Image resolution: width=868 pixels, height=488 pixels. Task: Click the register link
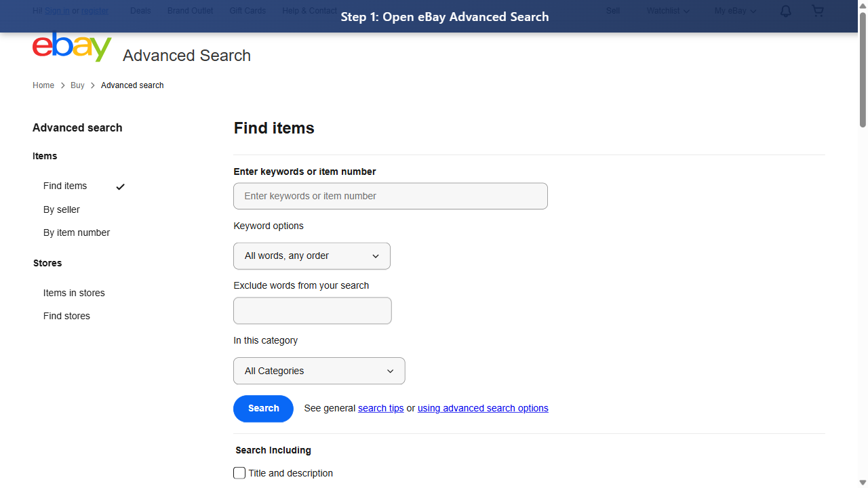coord(94,11)
